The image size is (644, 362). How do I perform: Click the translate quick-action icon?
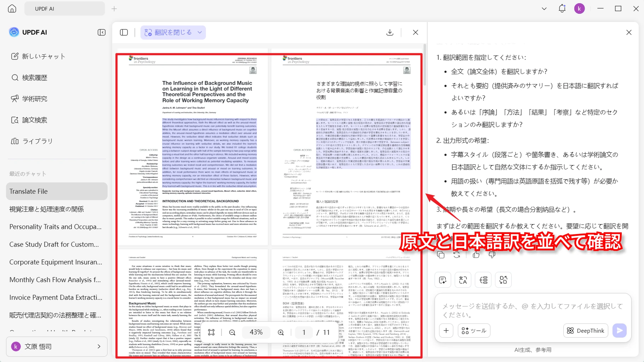[463, 280]
